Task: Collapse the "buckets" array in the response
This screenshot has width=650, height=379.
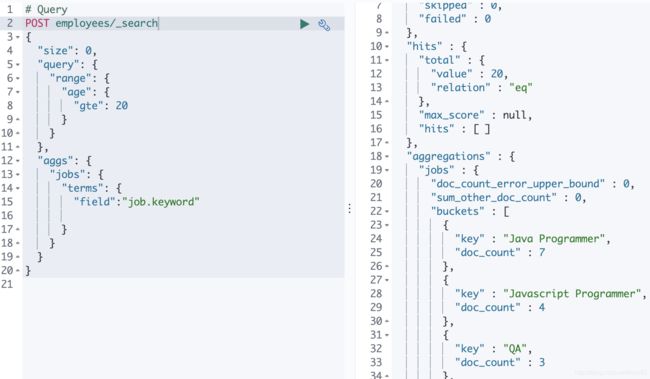Action: [387, 211]
